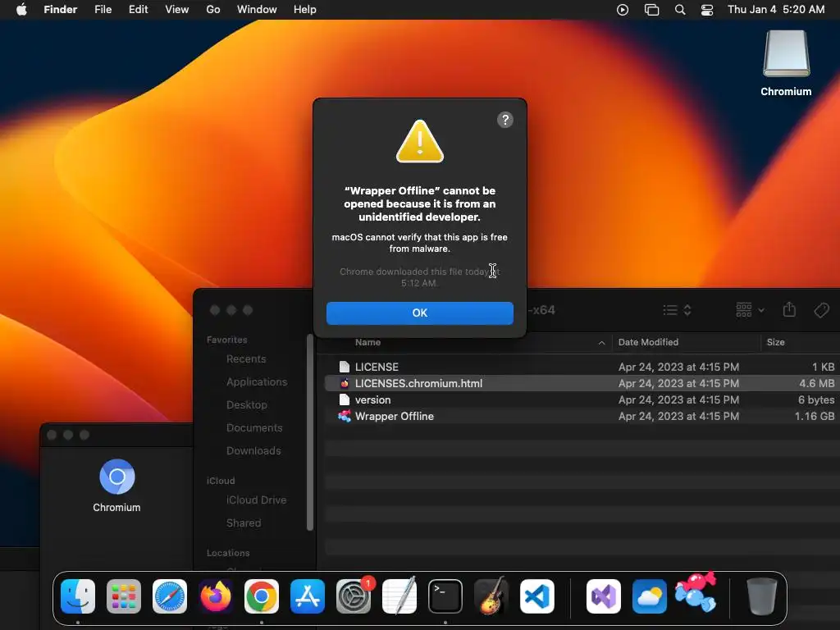Open Recents in the Finder sidebar

pyautogui.click(x=246, y=359)
